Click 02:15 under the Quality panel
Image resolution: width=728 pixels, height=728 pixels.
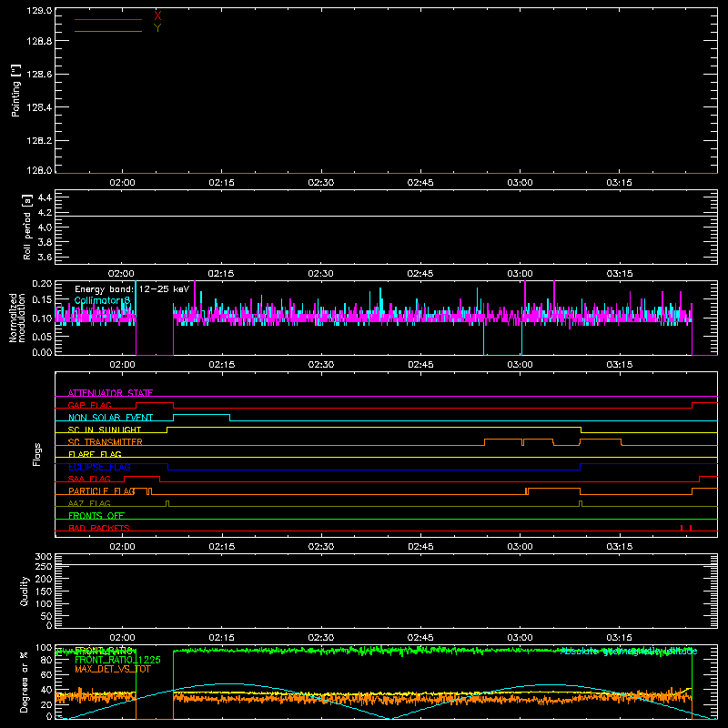pyautogui.click(x=221, y=638)
